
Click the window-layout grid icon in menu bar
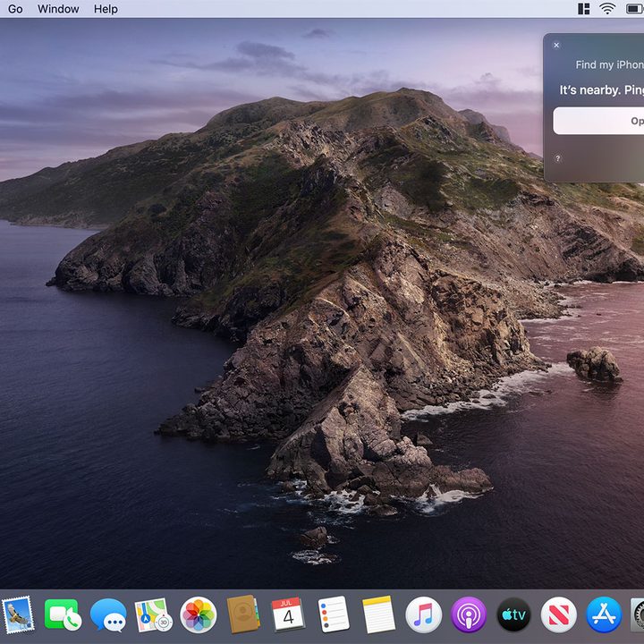[x=583, y=9]
